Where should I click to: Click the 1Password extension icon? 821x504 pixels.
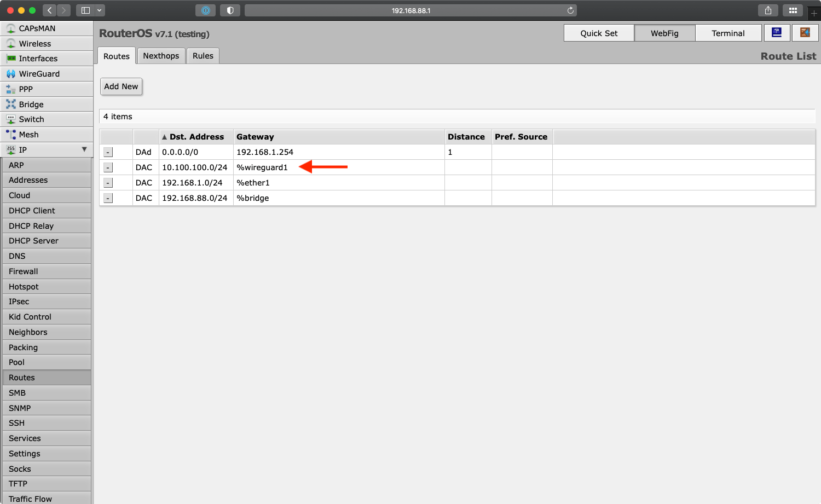coord(206,10)
